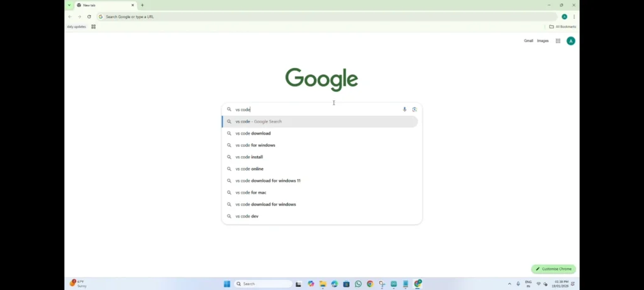Open WhatsApp from the taskbar
The image size is (644, 290).
tap(358, 284)
